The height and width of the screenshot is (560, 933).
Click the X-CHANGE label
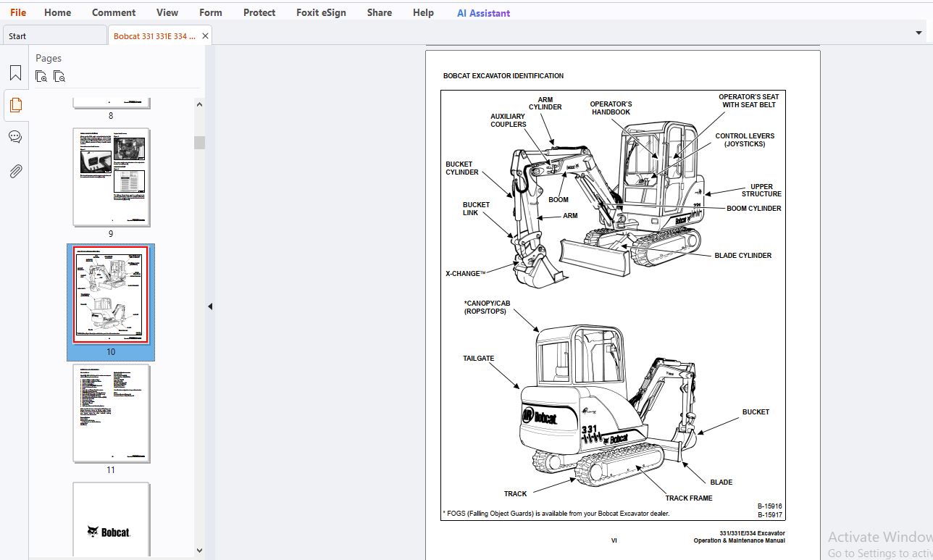(465, 274)
